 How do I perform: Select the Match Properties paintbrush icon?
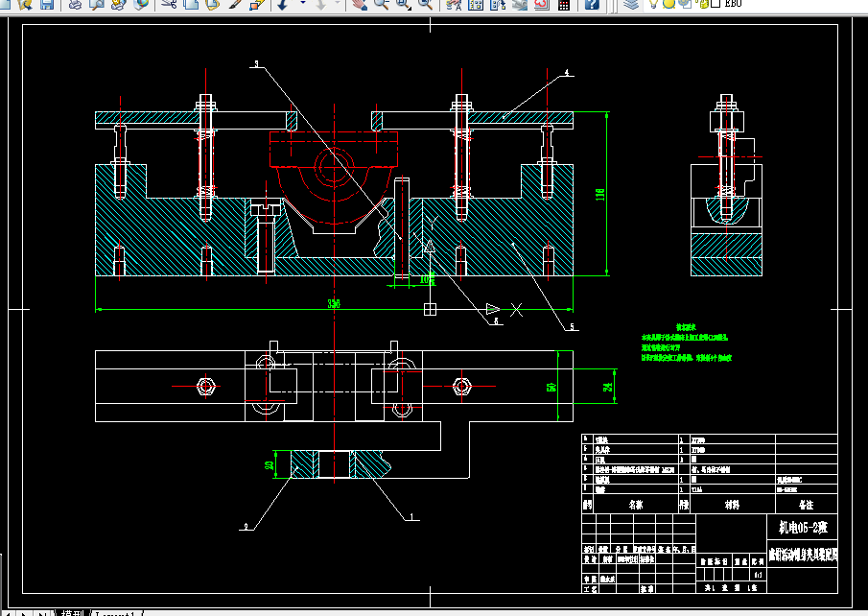235,5
